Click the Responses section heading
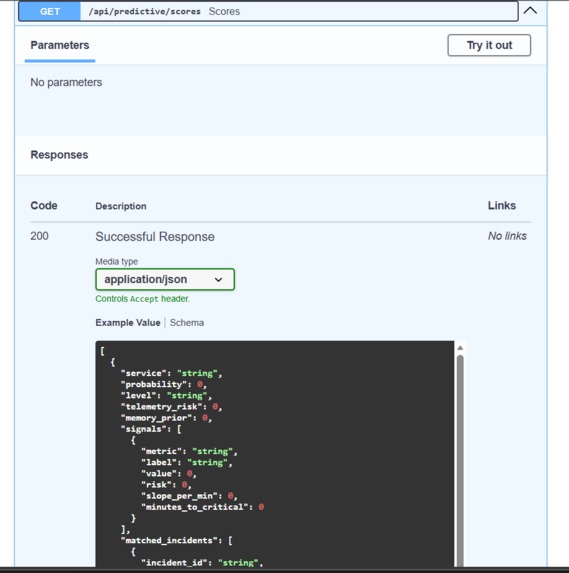This screenshot has height=573, width=569. click(x=59, y=155)
